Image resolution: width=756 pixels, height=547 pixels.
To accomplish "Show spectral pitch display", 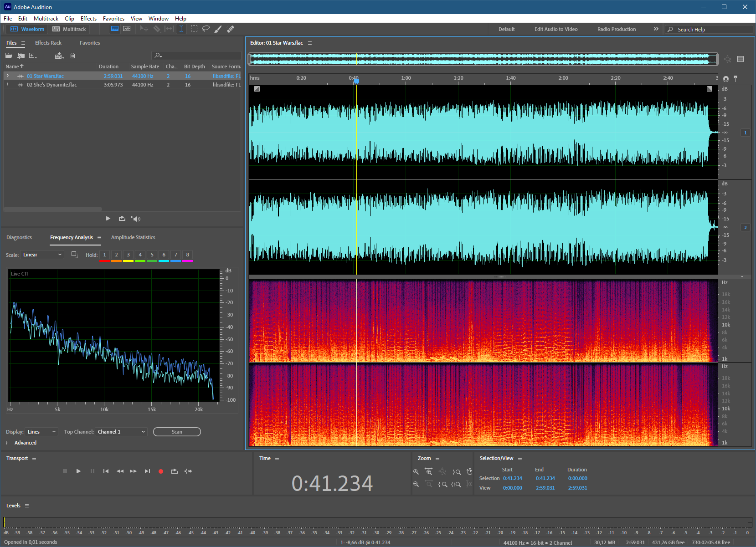I will [x=127, y=29].
